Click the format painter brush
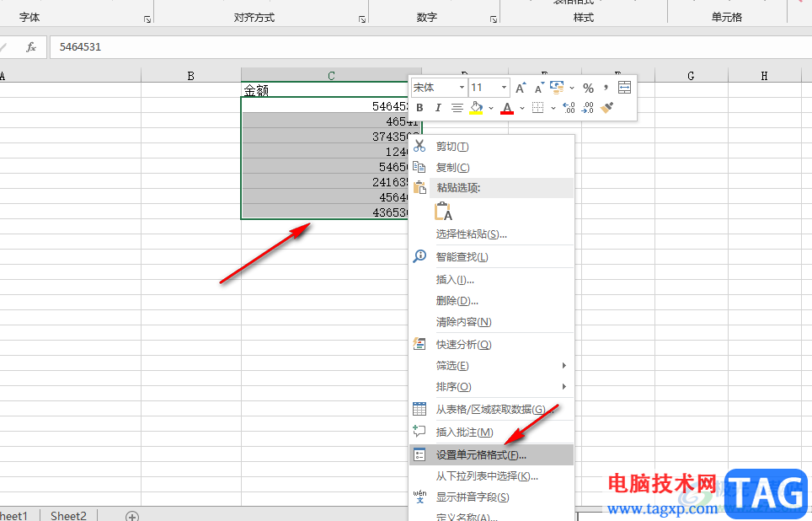Image resolution: width=812 pixels, height=521 pixels. (607, 108)
